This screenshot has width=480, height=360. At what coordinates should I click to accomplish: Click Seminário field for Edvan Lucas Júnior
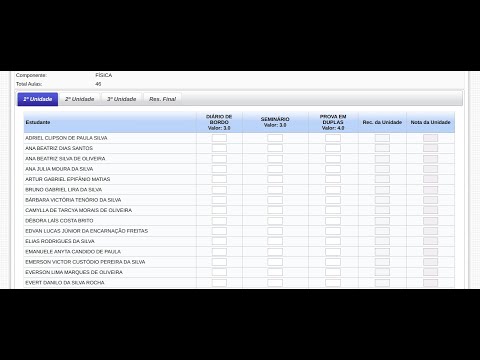pos(275,231)
